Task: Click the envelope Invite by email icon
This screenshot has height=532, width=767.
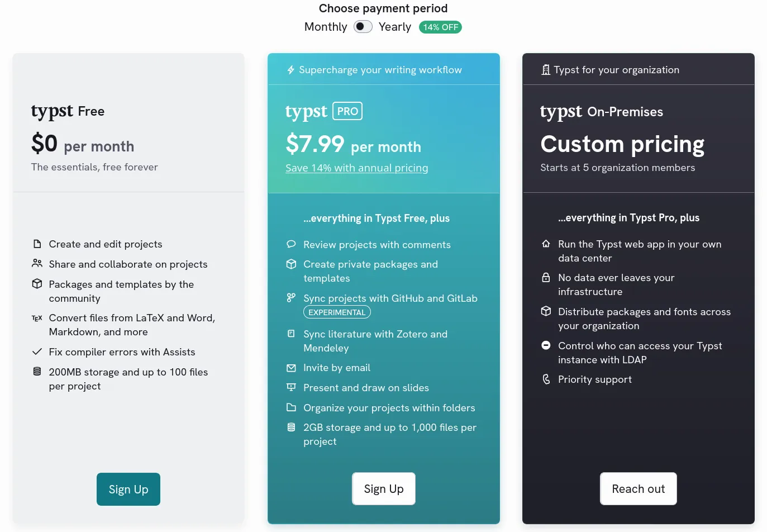Action: point(291,368)
